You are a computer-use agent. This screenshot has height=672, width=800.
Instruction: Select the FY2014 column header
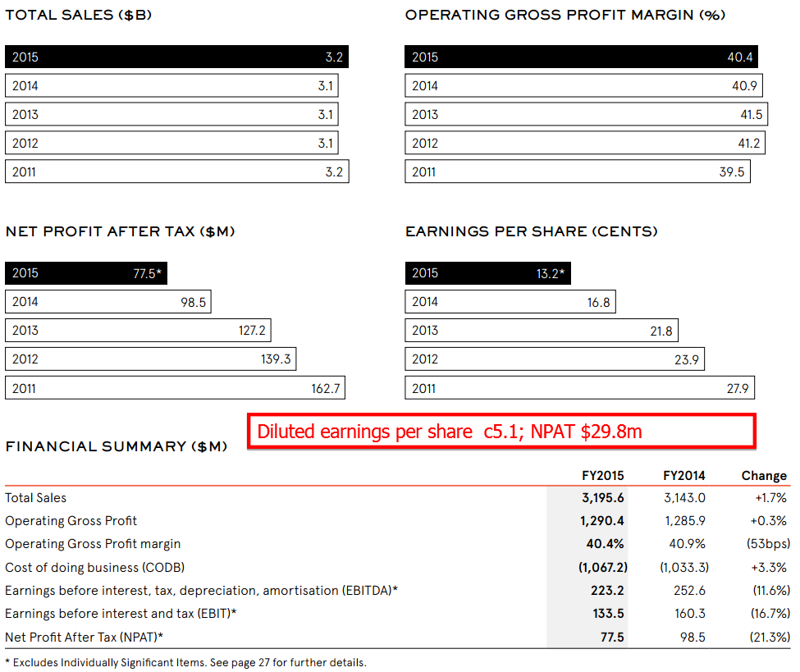coord(683,476)
